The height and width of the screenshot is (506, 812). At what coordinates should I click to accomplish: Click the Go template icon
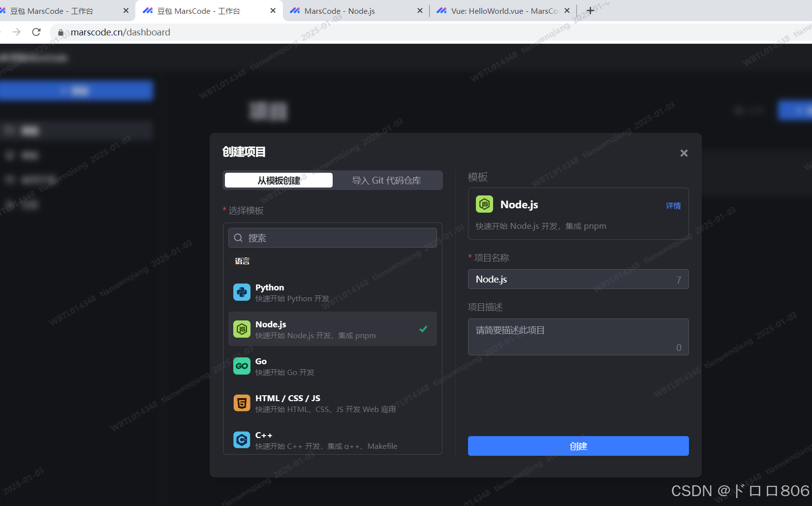pos(242,366)
